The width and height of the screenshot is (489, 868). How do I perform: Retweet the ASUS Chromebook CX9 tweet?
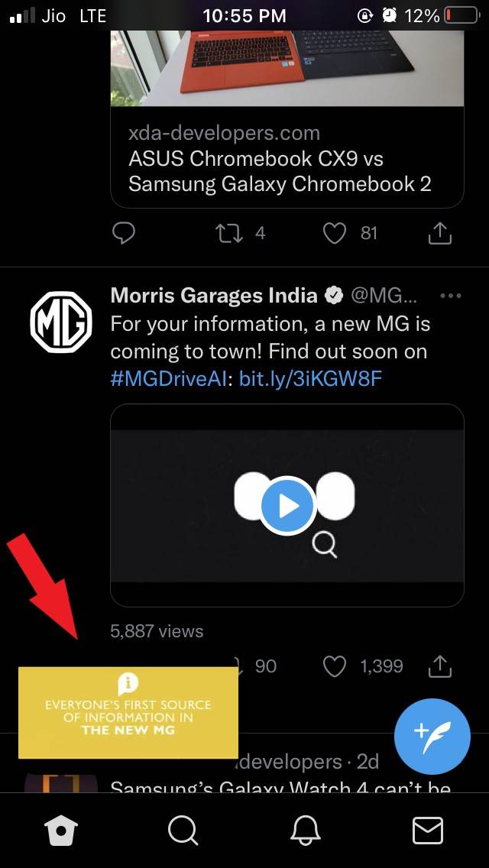pos(229,233)
